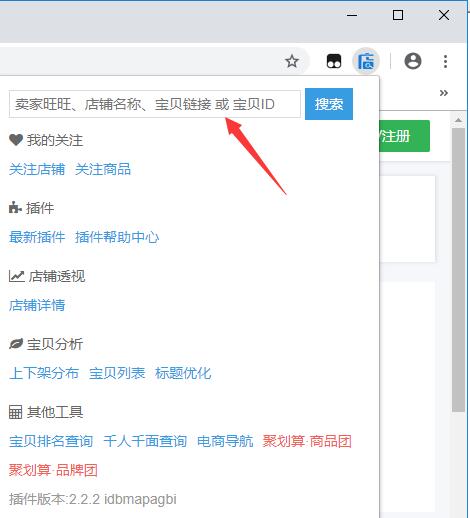Open 店铺详情 link
This screenshot has width=470, height=518.
click(x=37, y=305)
